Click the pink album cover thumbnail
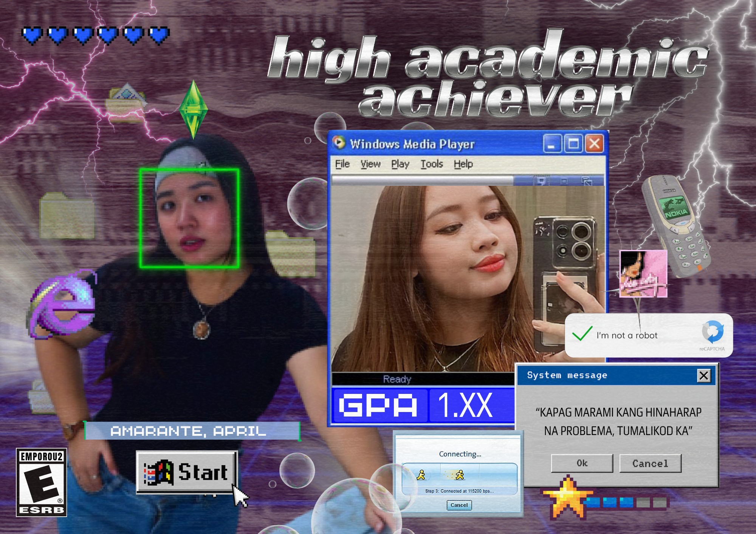The width and height of the screenshot is (756, 534). [643, 273]
